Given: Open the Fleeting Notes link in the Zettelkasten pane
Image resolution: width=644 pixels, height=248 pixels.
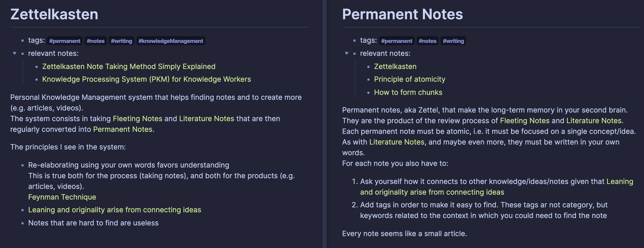Looking at the screenshot, I should (137, 119).
